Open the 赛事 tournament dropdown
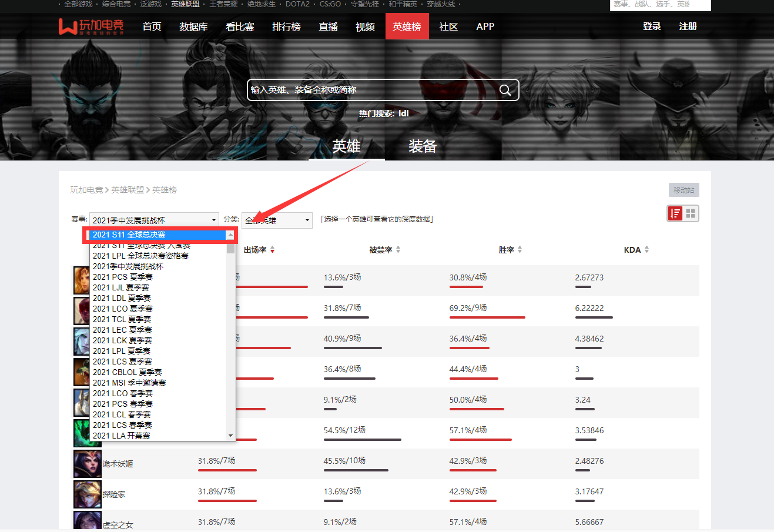 (x=154, y=220)
